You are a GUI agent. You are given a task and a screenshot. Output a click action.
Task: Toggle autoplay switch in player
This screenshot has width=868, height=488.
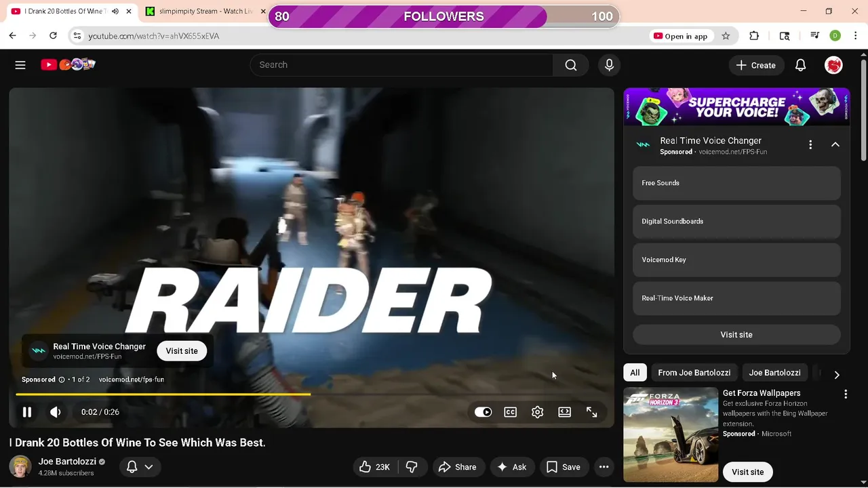[483, 412]
